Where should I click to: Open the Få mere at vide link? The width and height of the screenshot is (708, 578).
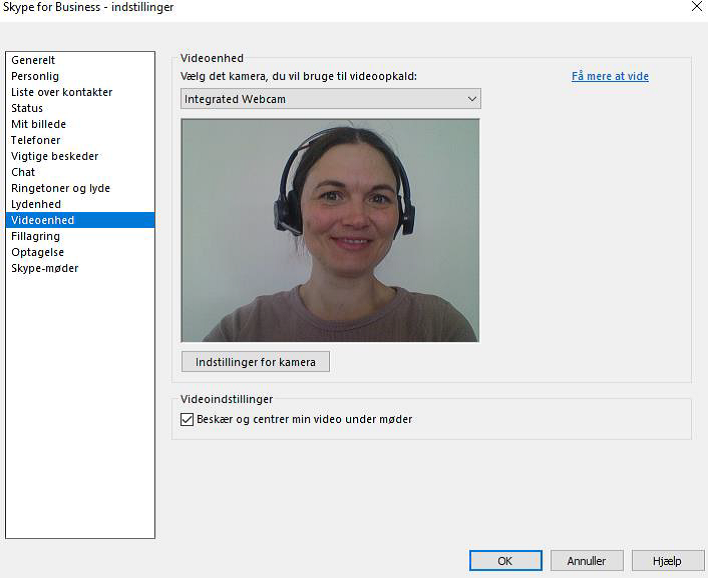610,76
